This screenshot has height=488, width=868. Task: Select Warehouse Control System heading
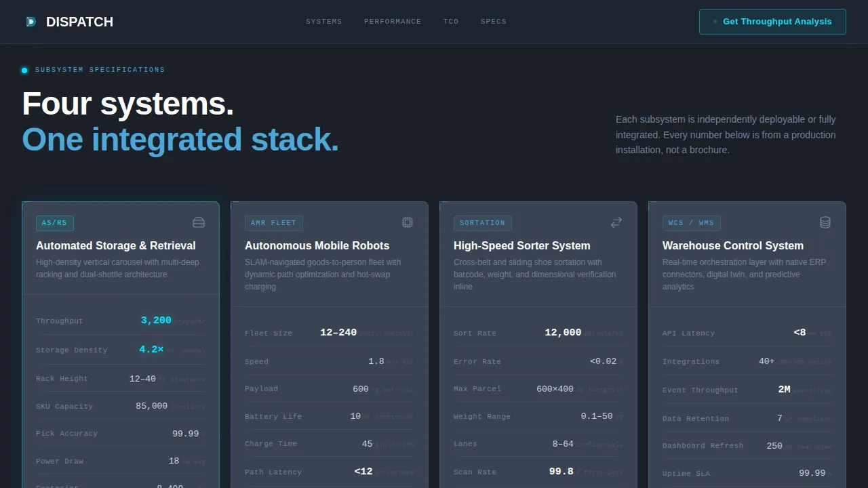(733, 245)
